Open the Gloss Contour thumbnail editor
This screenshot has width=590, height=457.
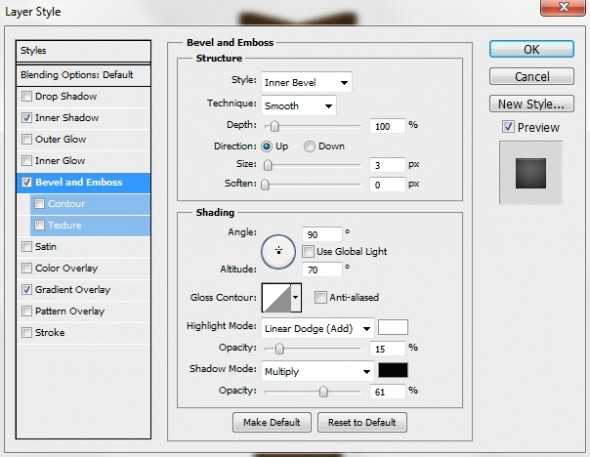(277, 298)
